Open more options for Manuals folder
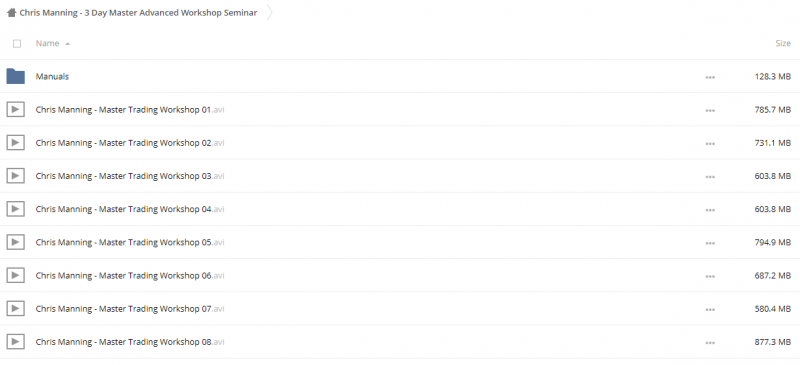The width and height of the screenshot is (800, 365). point(710,77)
